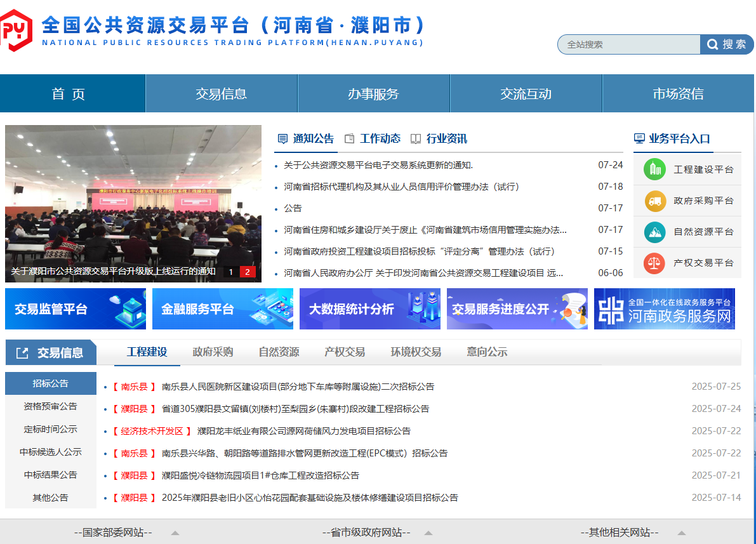Switch to the 招标公告 sidebar item

50,383
